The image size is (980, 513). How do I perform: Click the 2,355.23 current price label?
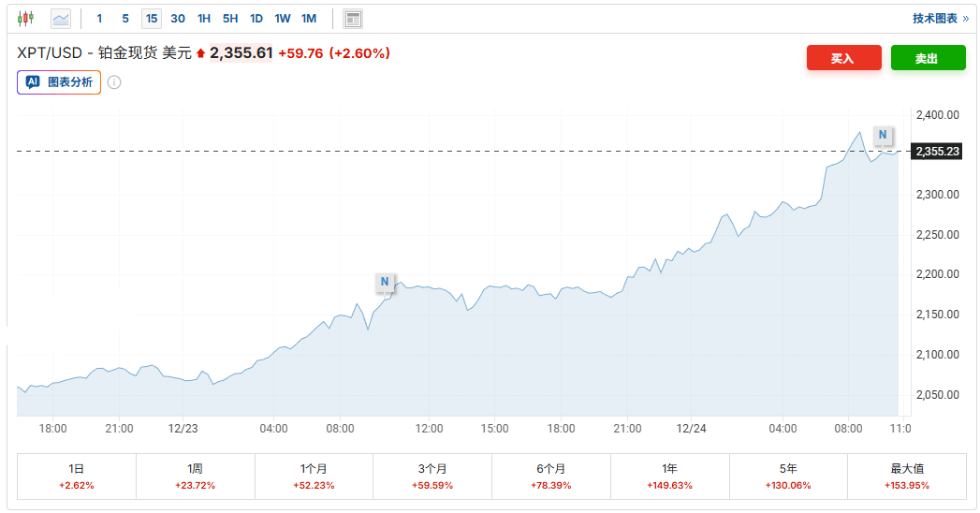coord(937,152)
